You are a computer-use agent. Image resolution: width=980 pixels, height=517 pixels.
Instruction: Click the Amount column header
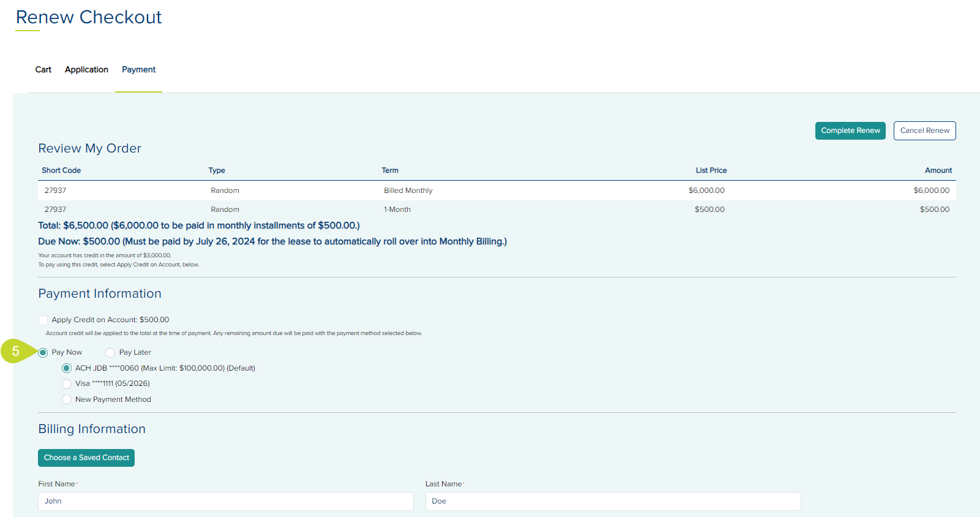tap(938, 170)
